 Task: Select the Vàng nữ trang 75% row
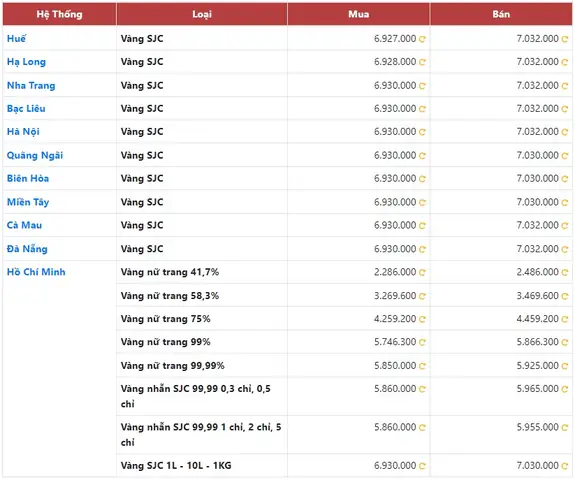(344, 319)
